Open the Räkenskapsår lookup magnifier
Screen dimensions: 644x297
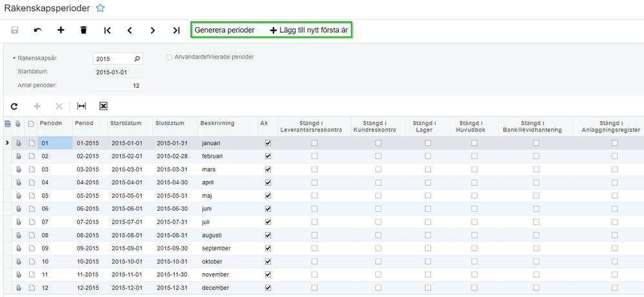[137, 59]
